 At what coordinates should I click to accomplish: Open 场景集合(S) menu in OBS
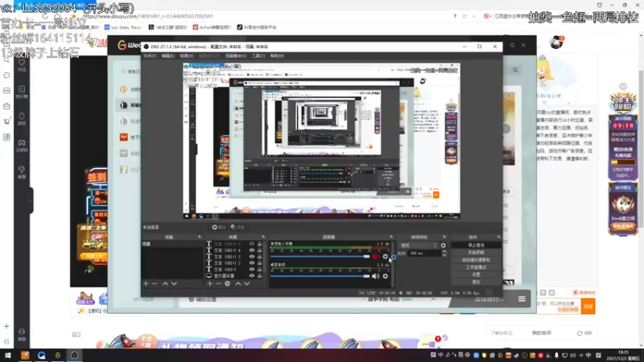pos(236,56)
